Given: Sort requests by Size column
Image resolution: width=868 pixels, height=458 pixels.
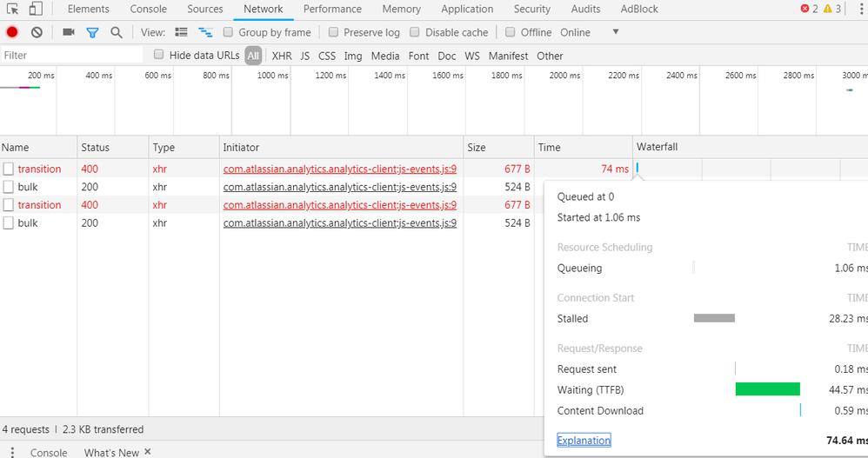Looking at the screenshot, I should click(x=498, y=147).
